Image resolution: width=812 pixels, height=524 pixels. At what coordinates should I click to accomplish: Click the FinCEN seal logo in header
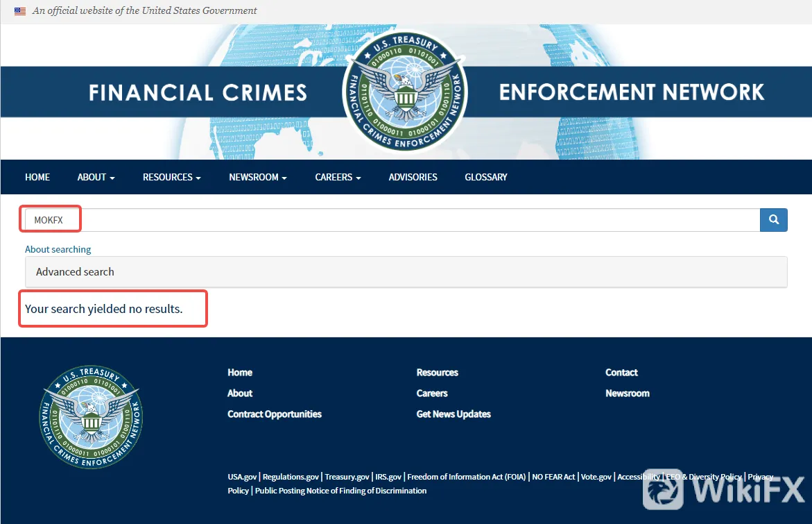(405, 92)
